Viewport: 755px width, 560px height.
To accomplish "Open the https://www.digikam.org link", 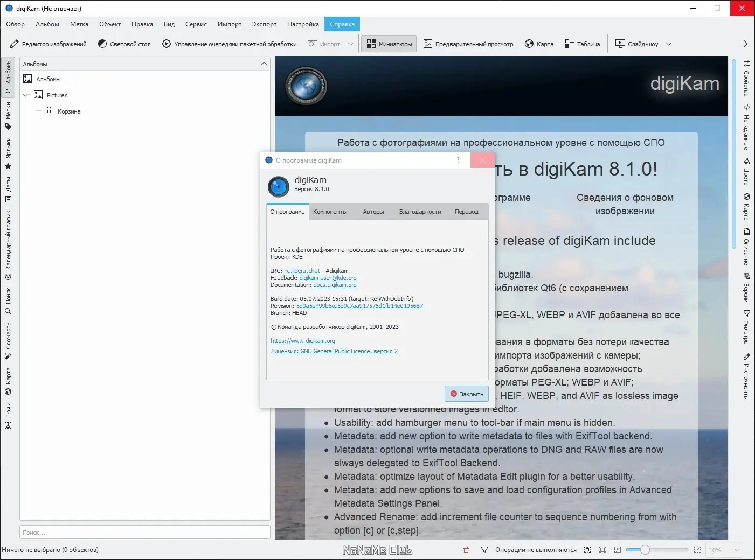I will coord(303,341).
